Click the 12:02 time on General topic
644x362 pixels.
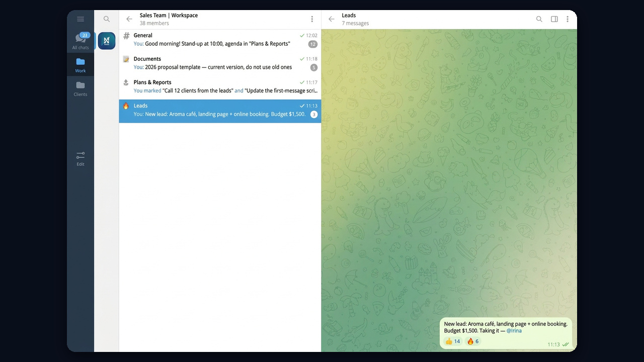click(x=311, y=36)
